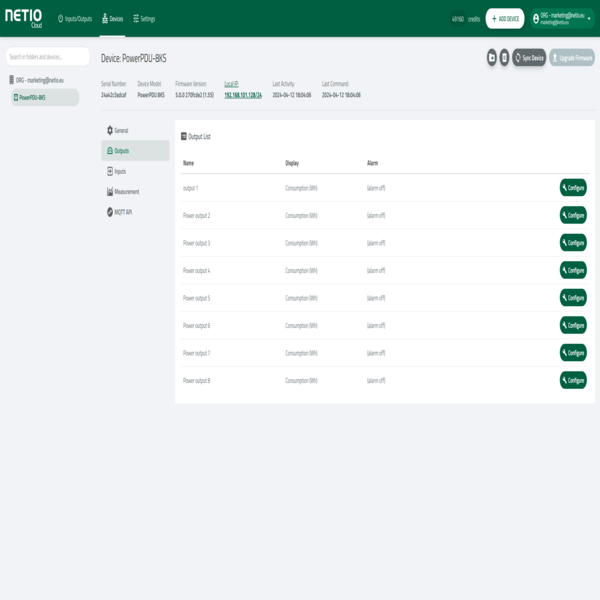Click the move-to-folder icon button
The width and height of the screenshot is (600, 600).
pyautogui.click(x=492, y=58)
